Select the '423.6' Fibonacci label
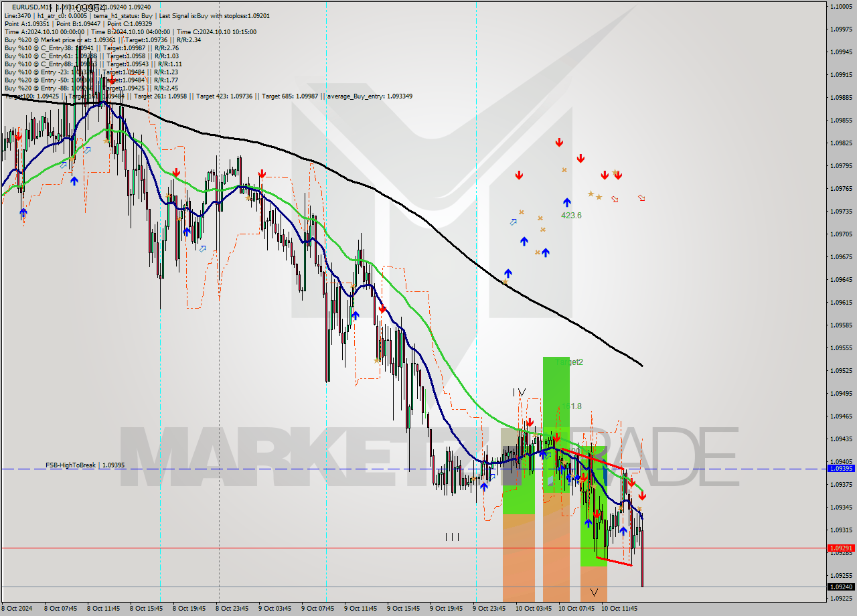Screen dimensions: 857x616 point(571,216)
